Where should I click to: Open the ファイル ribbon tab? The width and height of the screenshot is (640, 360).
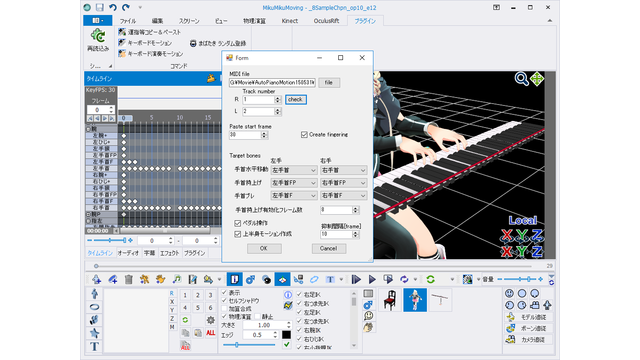click(128, 21)
